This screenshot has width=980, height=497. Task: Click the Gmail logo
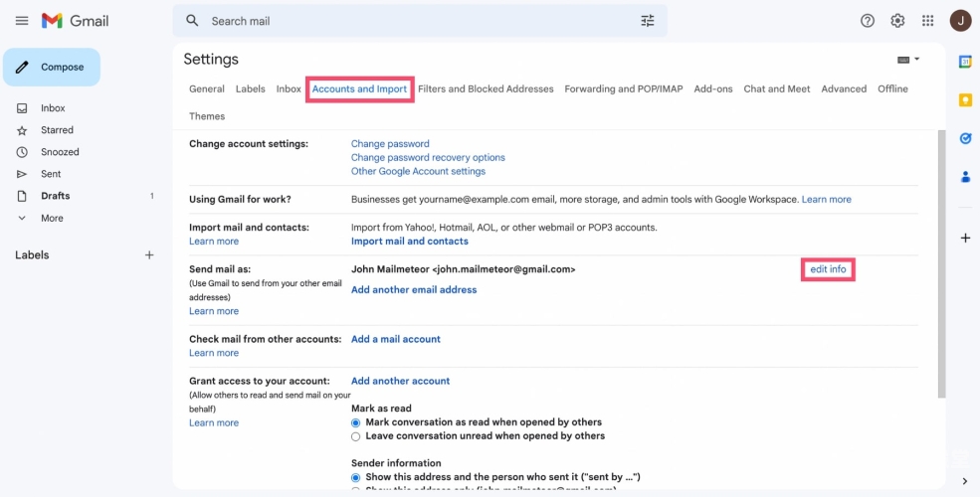75,21
